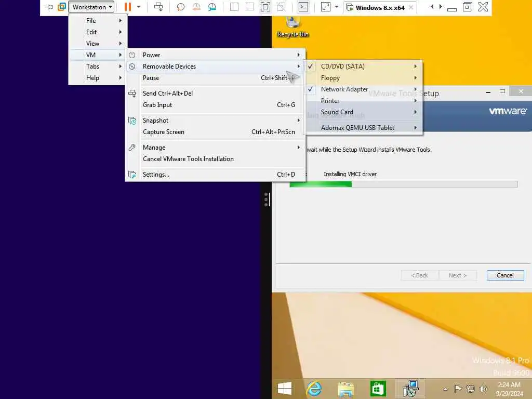Expand the Printer device submenu
Screen dimensions: 532x399
[363, 101]
